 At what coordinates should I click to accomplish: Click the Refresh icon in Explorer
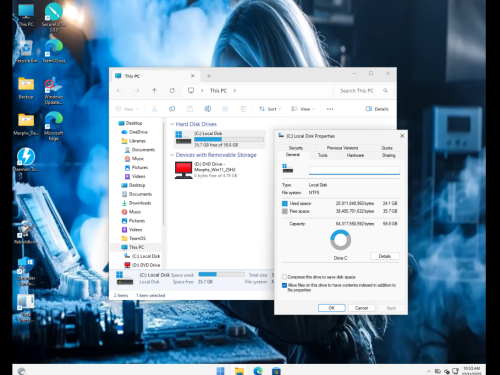pos(172,91)
